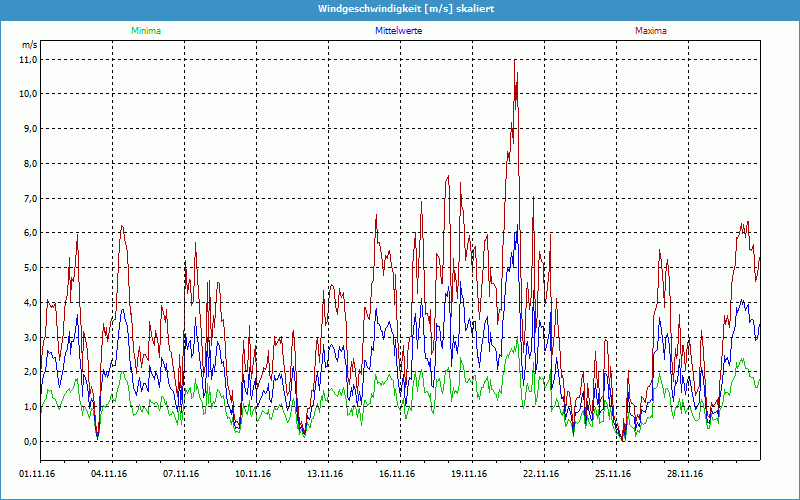Image resolution: width=800 pixels, height=500 pixels.
Task: Click the 16.11.16 date label
Action: pyautogui.click(x=398, y=475)
